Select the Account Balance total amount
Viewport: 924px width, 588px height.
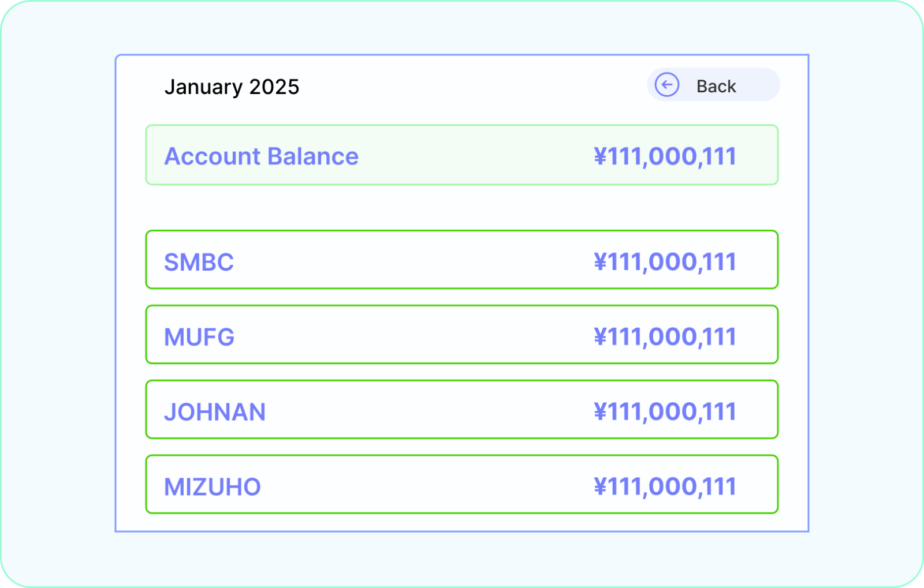click(665, 156)
